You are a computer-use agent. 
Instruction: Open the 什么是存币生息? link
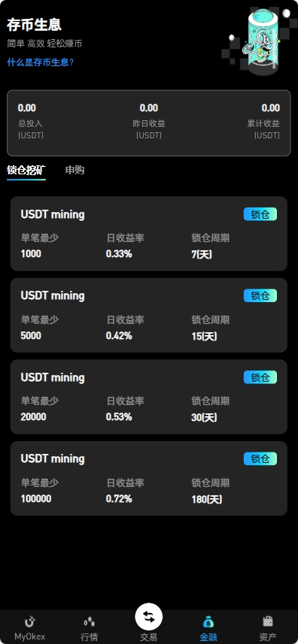pyautogui.click(x=41, y=62)
